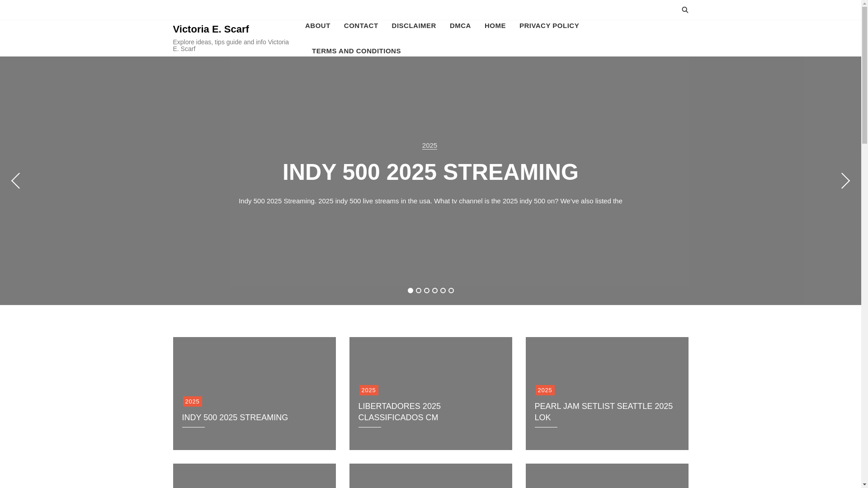Click 2025 tag on Pearl Jam card

545,390
